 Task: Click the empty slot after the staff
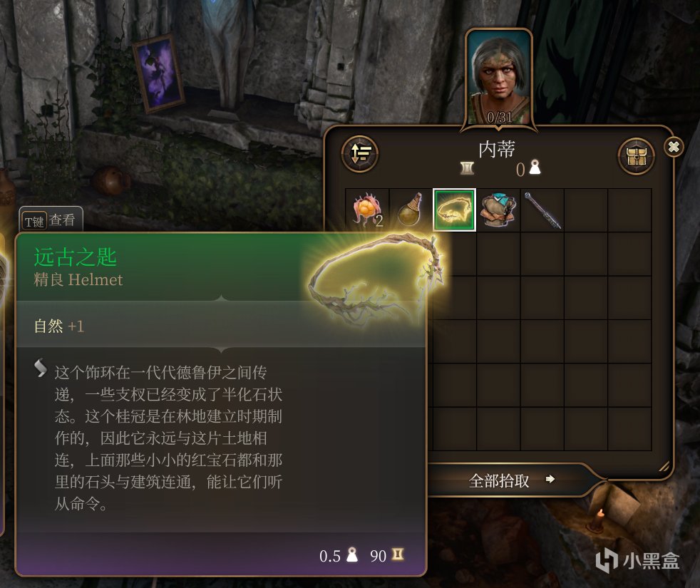click(586, 210)
